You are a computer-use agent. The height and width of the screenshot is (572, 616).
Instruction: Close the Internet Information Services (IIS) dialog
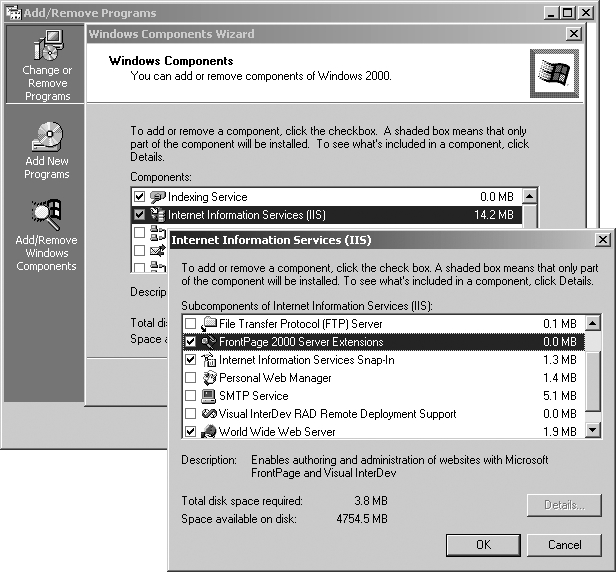[603, 240]
